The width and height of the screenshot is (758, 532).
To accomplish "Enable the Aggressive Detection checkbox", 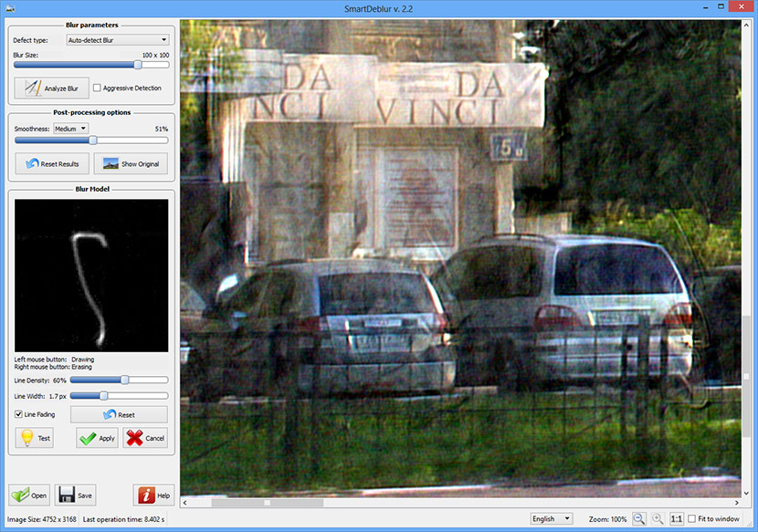I will tap(97, 88).
